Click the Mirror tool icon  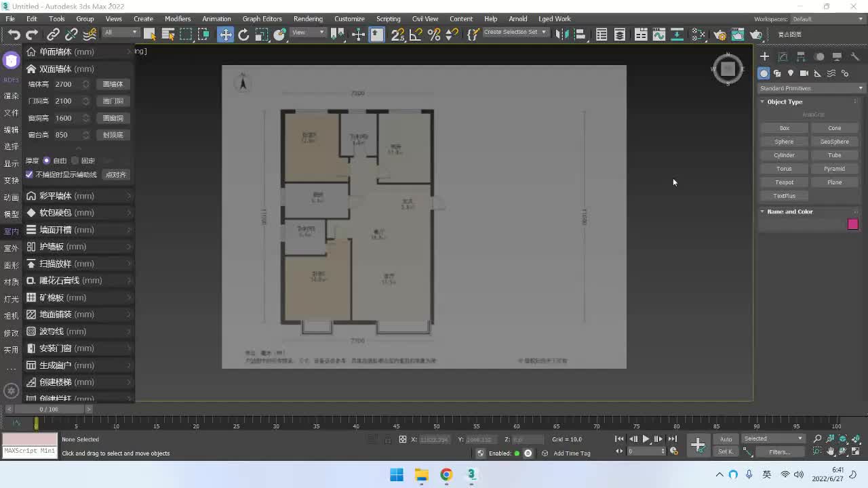point(561,35)
